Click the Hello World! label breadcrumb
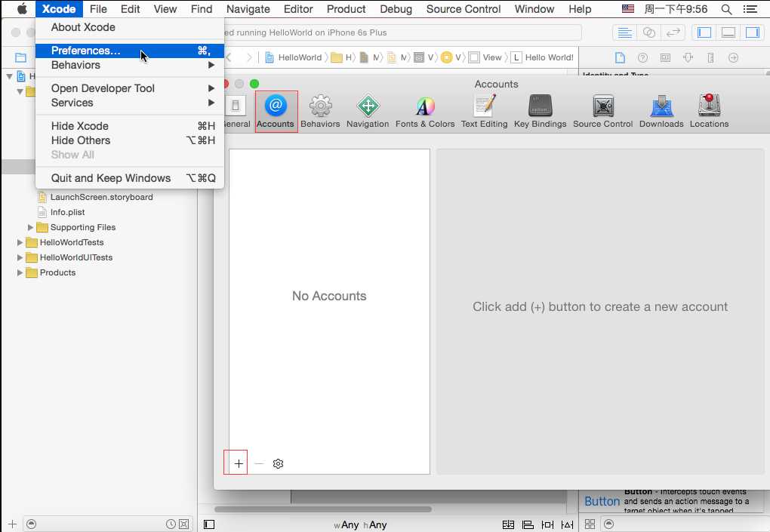 coord(543,58)
